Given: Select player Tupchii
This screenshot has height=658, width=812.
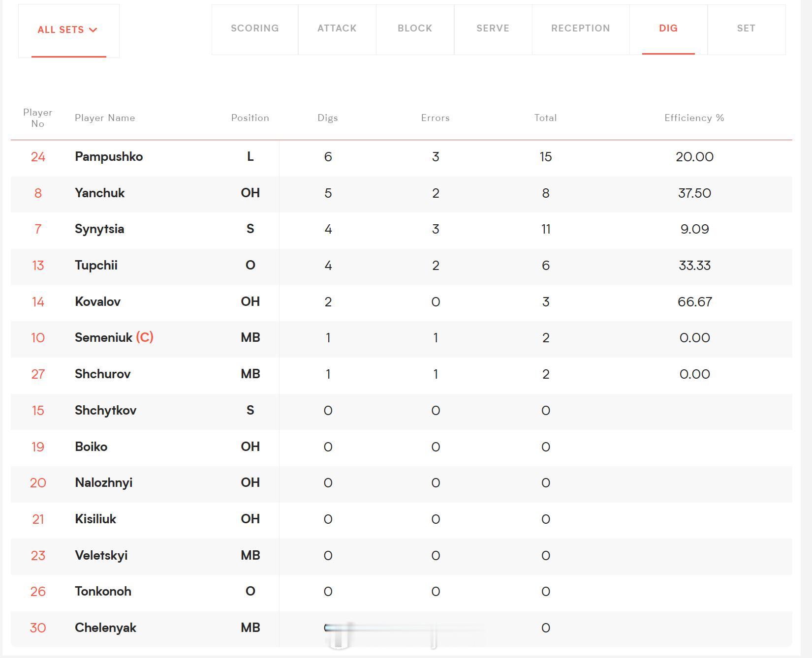Looking at the screenshot, I should click(96, 266).
